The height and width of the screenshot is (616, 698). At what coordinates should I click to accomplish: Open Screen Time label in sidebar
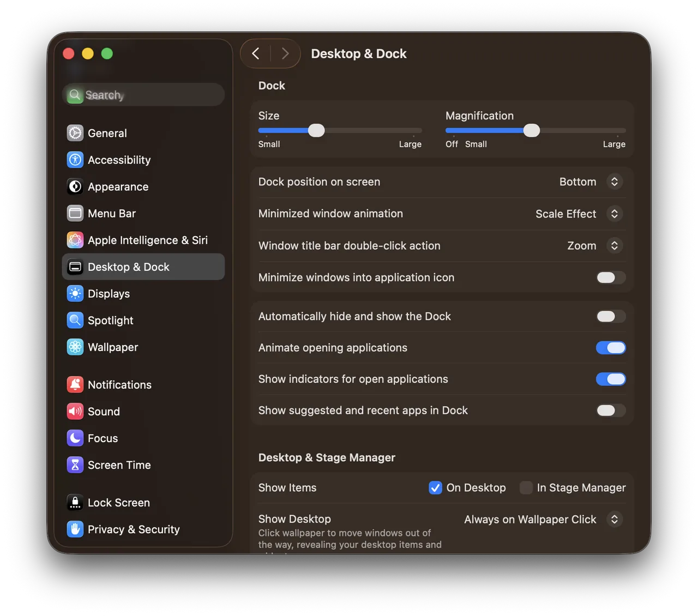pyautogui.click(x=119, y=465)
